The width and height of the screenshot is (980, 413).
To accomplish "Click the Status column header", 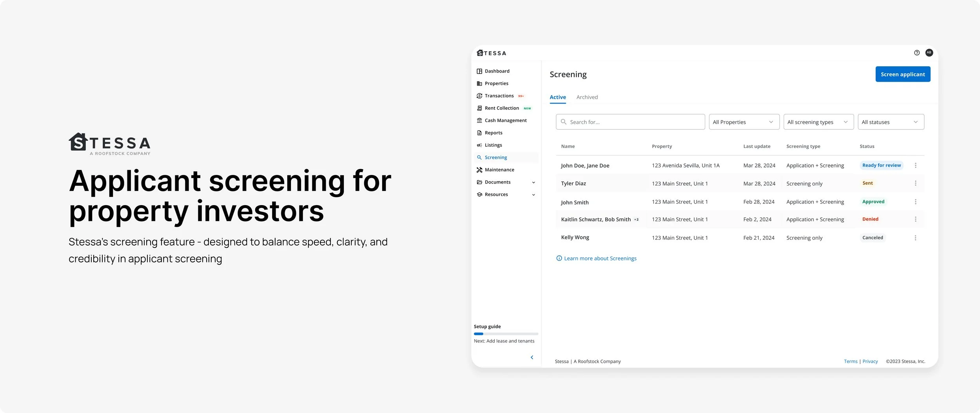I will (867, 146).
